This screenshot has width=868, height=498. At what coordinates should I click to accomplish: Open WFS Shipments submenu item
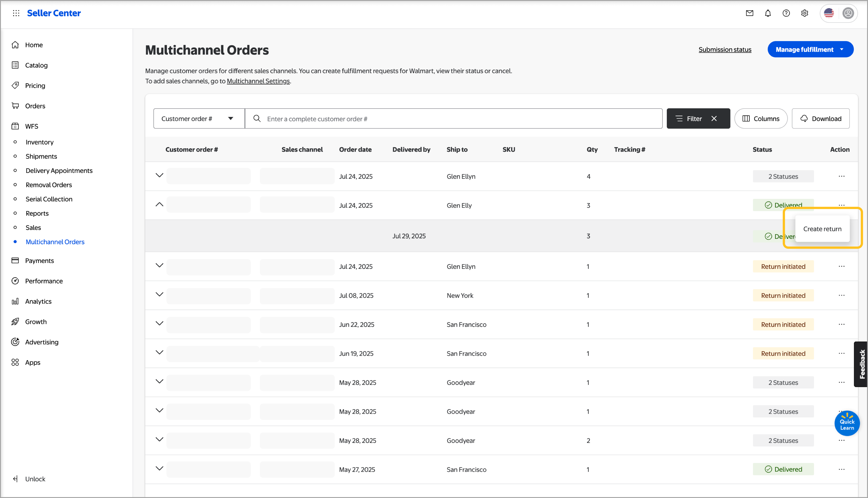(x=41, y=156)
